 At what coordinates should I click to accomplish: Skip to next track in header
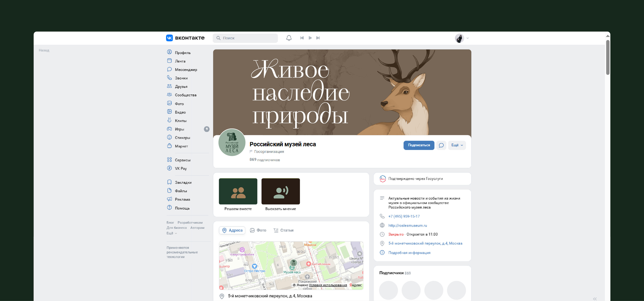tap(318, 38)
